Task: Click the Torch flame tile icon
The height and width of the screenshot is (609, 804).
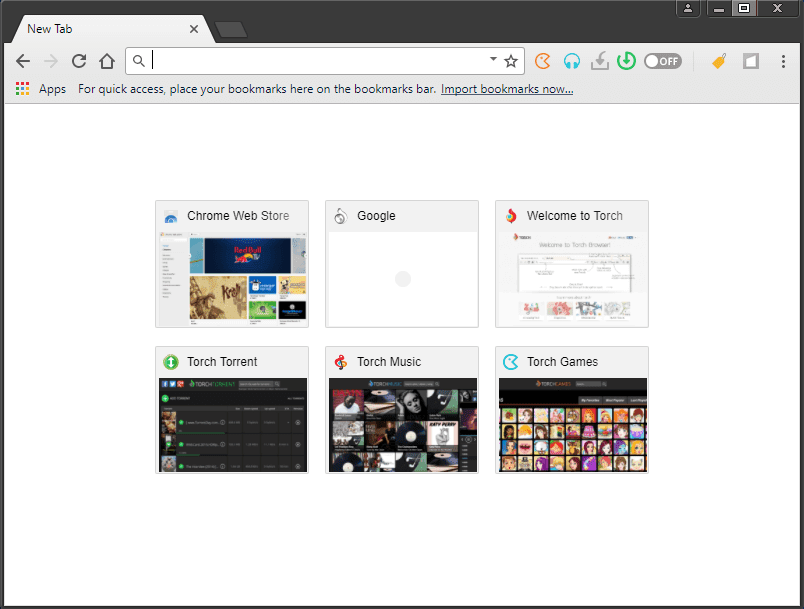Action: pos(511,216)
